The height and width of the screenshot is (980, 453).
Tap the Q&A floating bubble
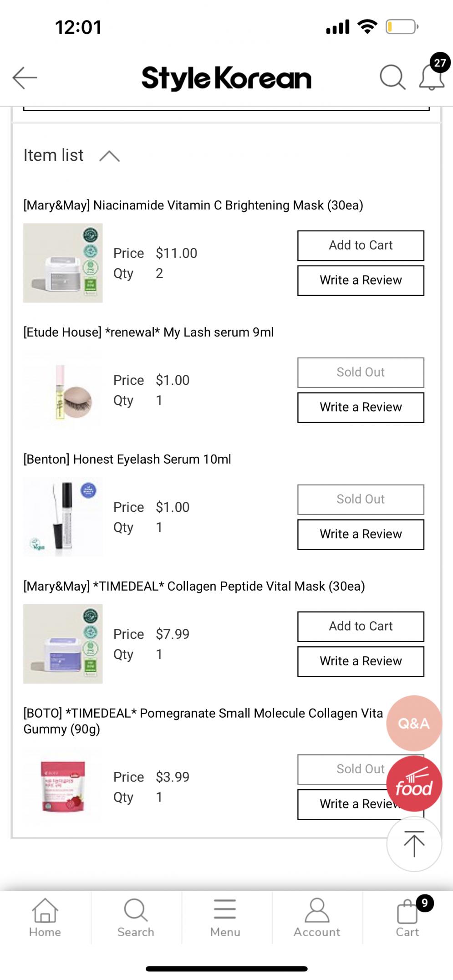point(413,723)
